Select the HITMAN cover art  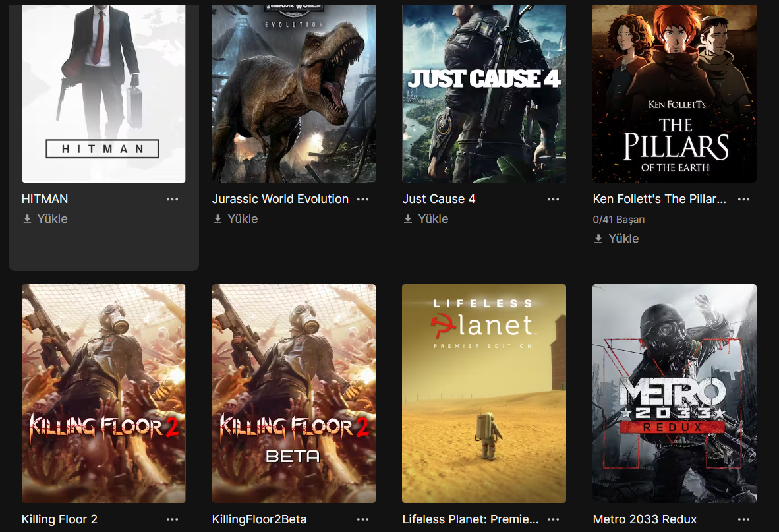[x=103, y=94]
